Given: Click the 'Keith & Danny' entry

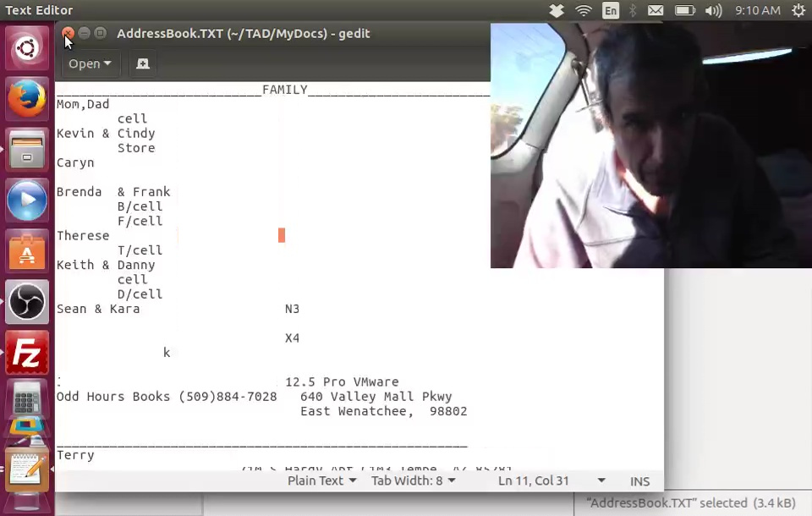Looking at the screenshot, I should coord(106,265).
